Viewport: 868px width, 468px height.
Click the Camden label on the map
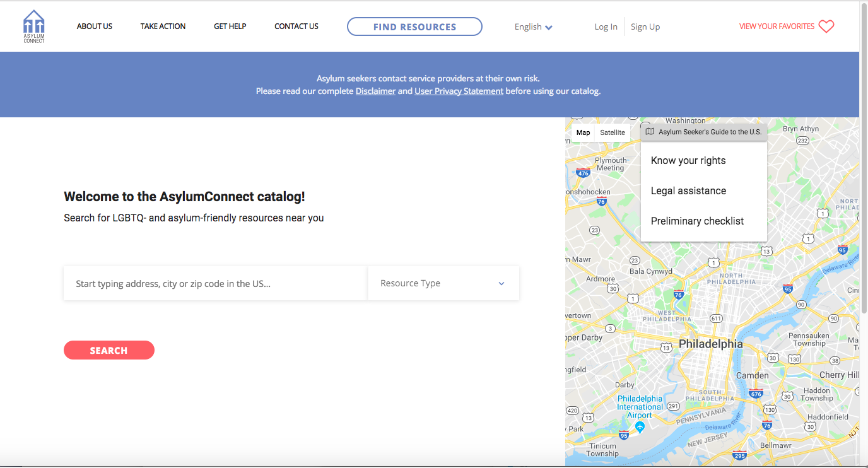pyautogui.click(x=753, y=375)
